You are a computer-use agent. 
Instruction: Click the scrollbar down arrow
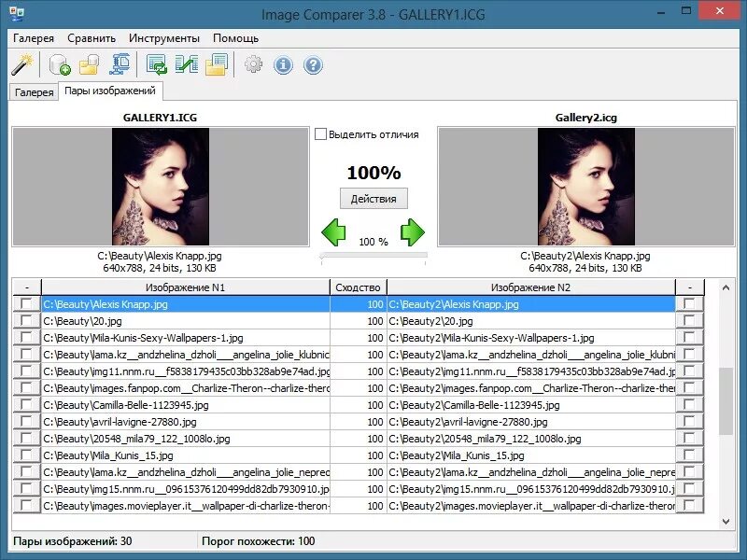point(726,522)
